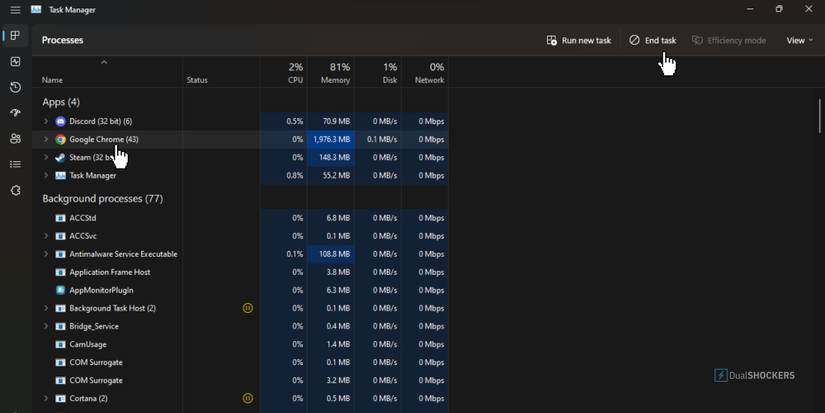Screen dimensions: 825x413
Task: Expand the Cortana process group
Action: 46,398
